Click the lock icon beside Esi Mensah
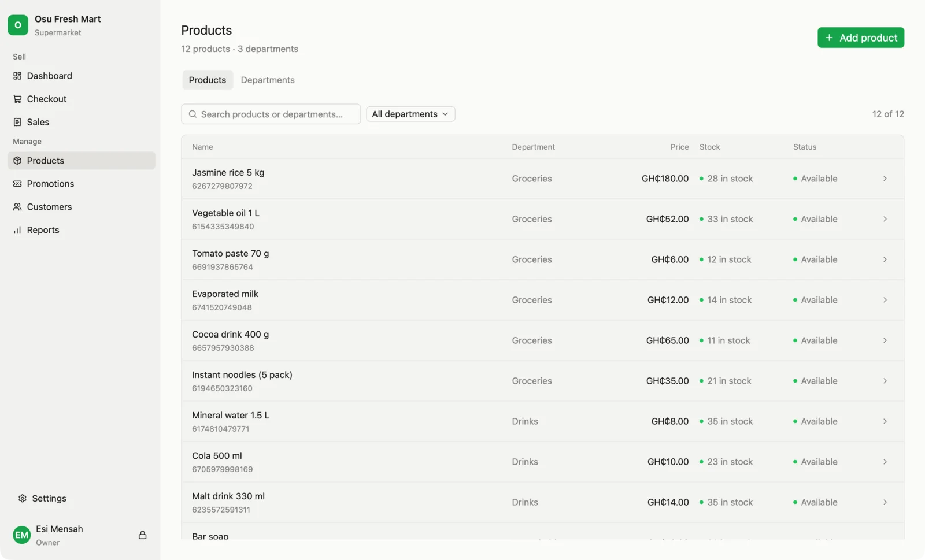 coord(142,535)
